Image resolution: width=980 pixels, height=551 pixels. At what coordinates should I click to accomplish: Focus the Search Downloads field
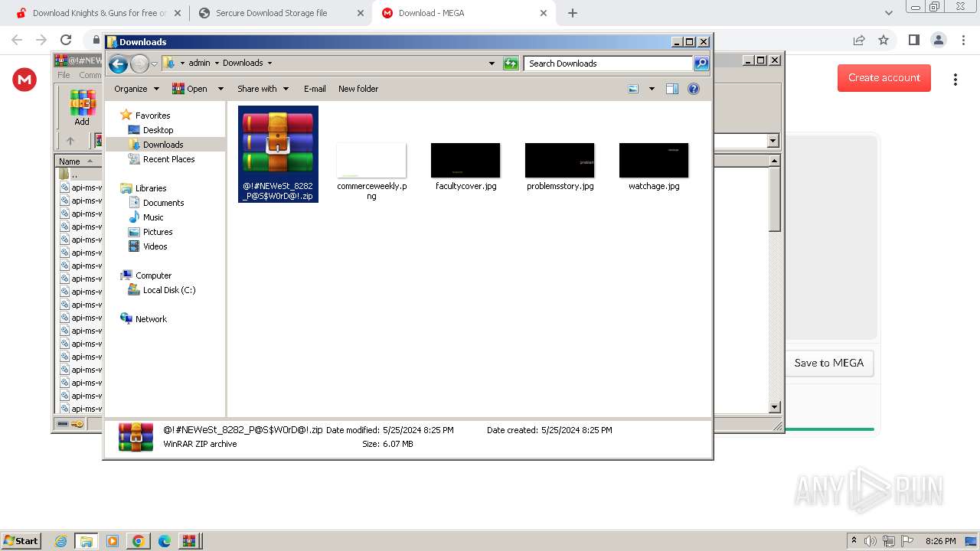pyautogui.click(x=609, y=64)
